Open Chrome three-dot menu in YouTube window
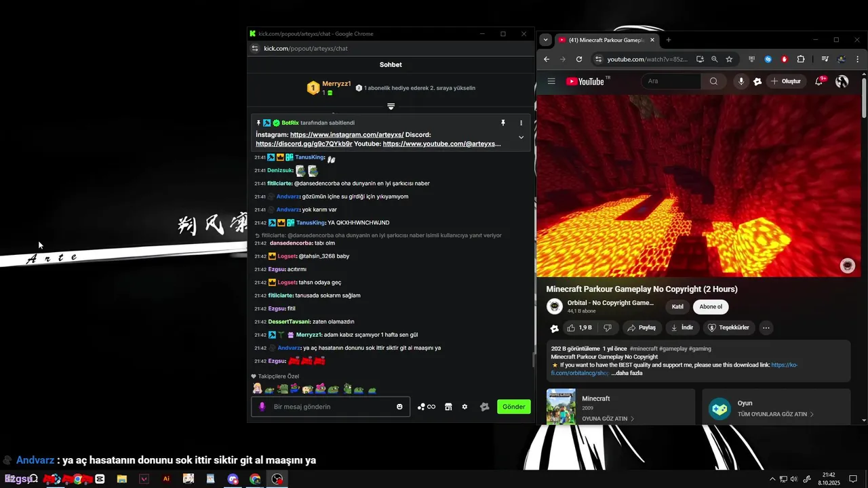 [858, 59]
